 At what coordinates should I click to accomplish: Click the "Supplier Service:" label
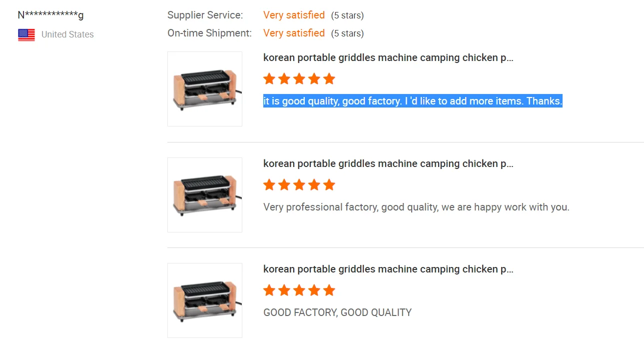point(205,15)
